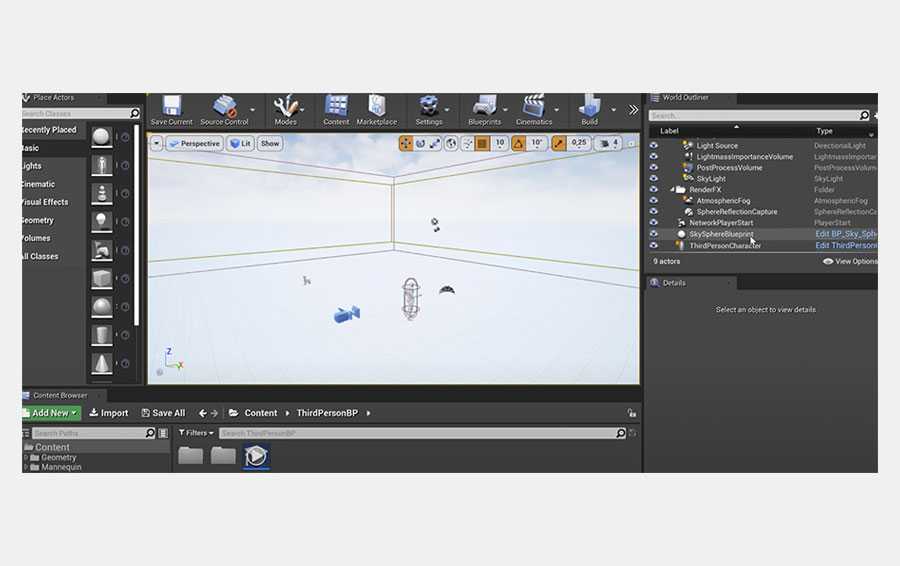Expand the Geometry folder in content tree
This screenshot has height=566, width=900.
[27, 457]
